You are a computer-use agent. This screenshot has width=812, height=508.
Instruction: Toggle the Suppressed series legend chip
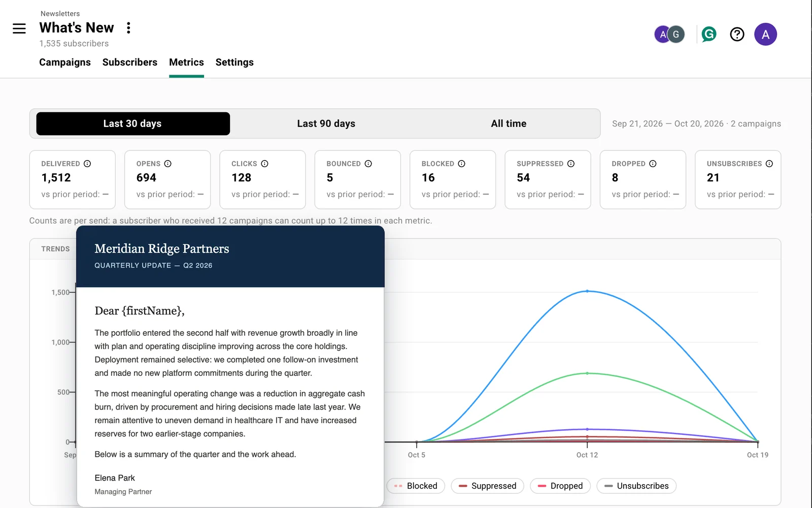pos(487,486)
